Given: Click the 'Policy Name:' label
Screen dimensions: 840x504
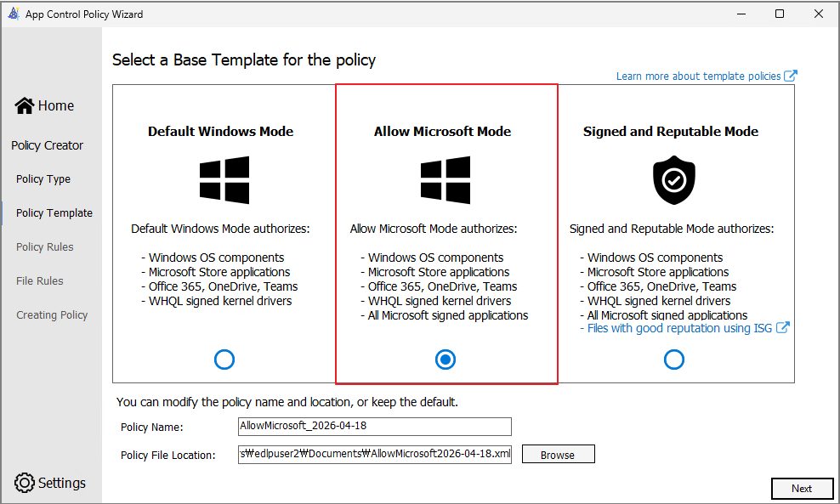Looking at the screenshot, I should [151, 428].
